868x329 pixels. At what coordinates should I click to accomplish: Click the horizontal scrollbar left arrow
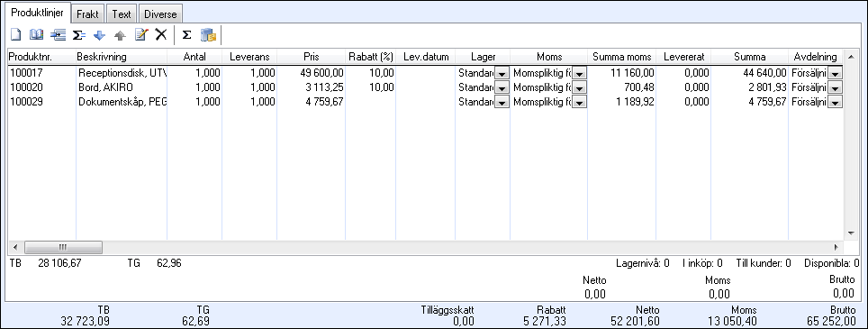pyautogui.click(x=15, y=247)
